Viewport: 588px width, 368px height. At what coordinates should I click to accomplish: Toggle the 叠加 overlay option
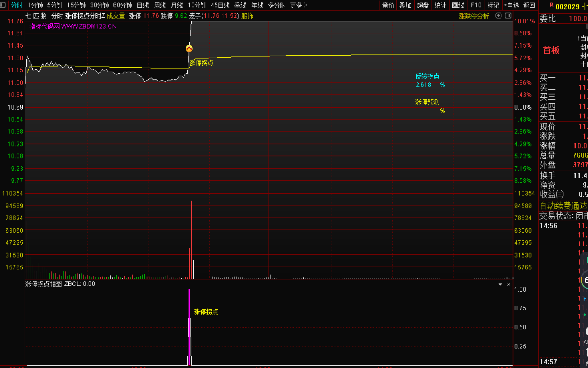coord(405,5)
